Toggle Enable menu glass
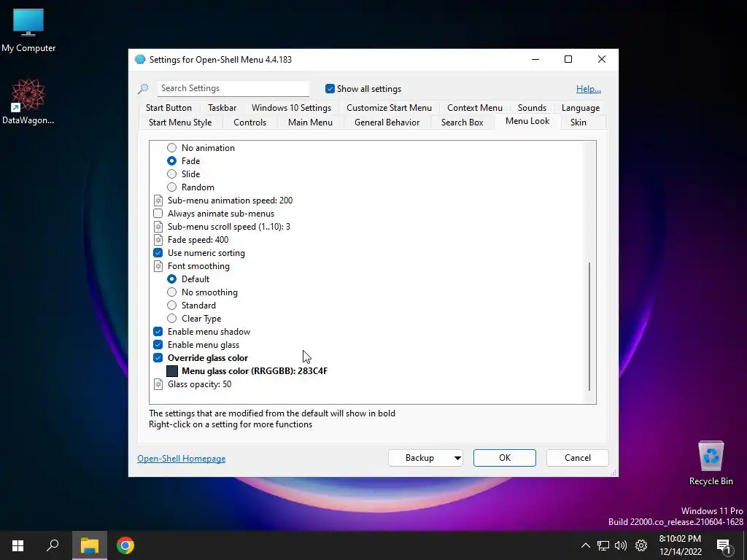 [x=158, y=345]
